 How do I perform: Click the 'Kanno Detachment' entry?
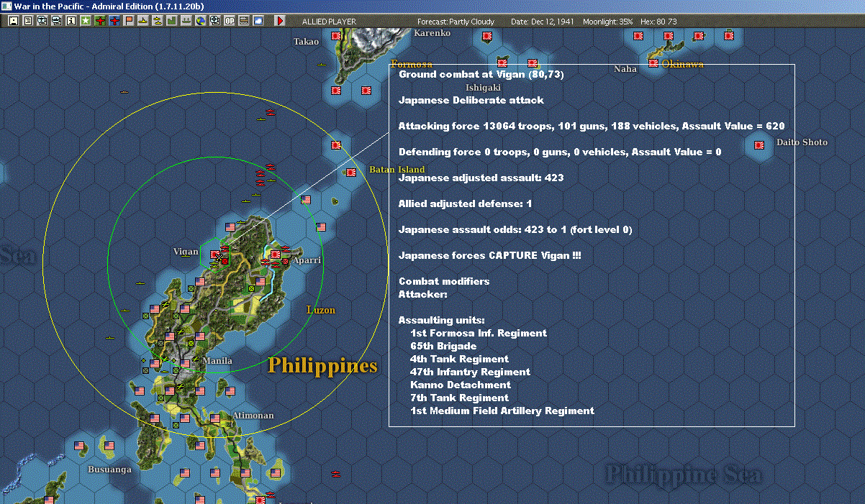click(x=461, y=385)
